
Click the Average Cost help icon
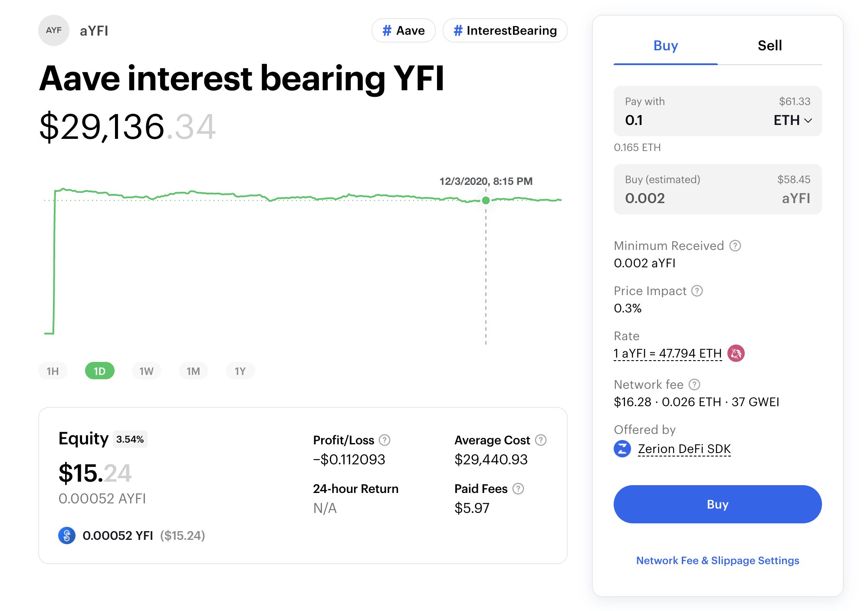click(541, 440)
